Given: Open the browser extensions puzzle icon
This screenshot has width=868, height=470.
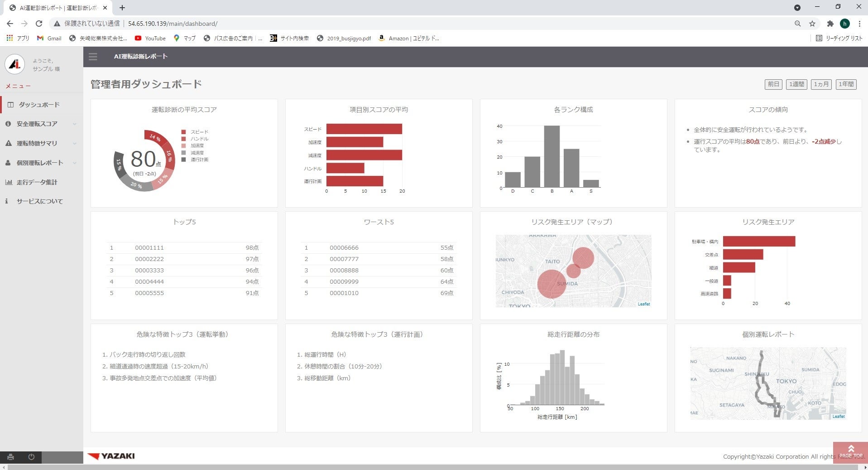Looking at the screenshot, I should [830, 24].
